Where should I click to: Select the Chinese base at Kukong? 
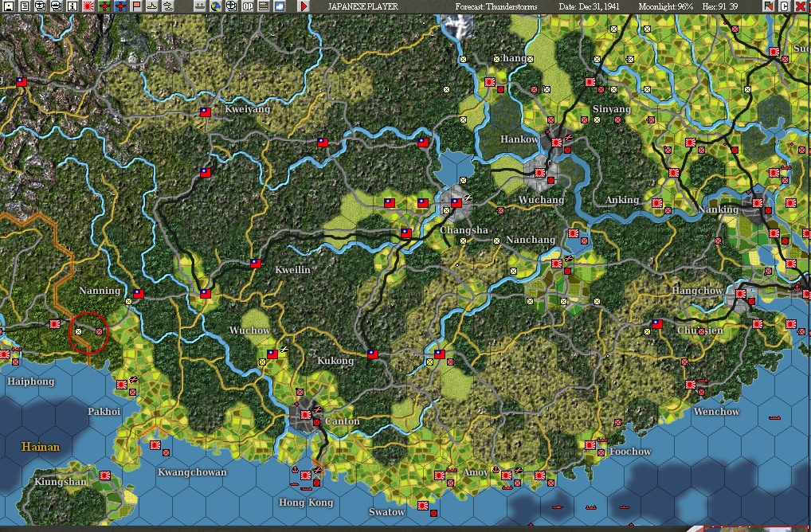coord(372,354)
